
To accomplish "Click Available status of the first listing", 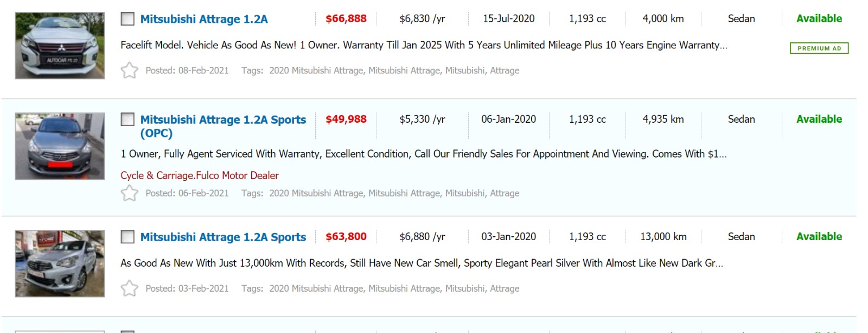I will [x=819, y=19].
